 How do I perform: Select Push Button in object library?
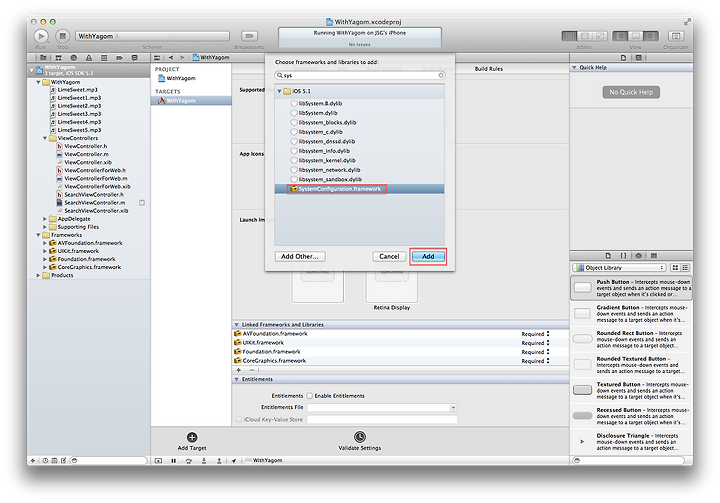pyautogui.click(x=631, y=288)
